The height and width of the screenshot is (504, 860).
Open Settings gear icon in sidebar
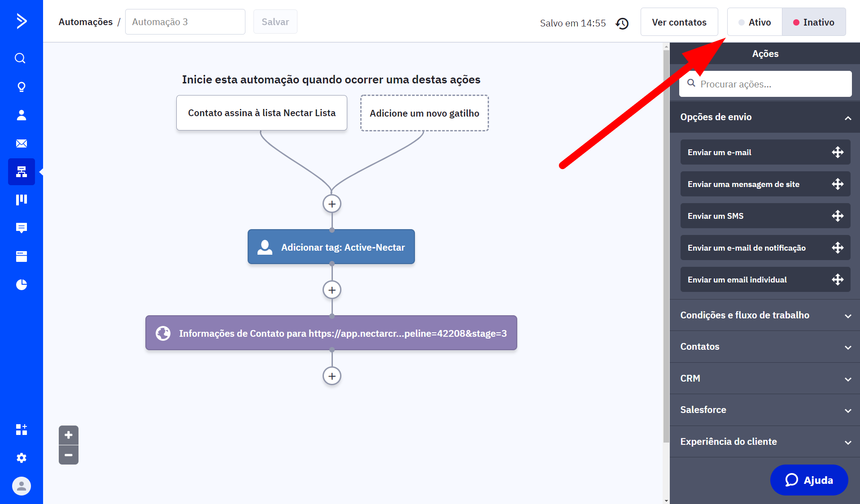tap(21, 458)
